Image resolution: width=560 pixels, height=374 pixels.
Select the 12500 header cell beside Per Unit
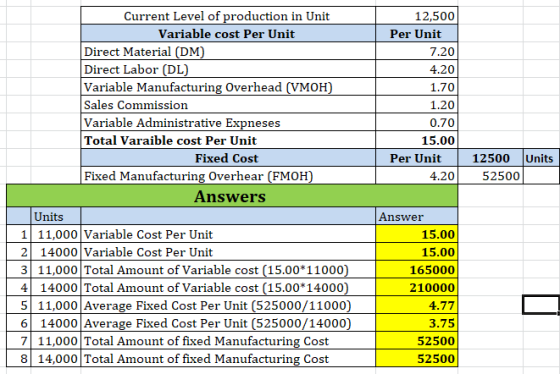(x=491, y=158)
